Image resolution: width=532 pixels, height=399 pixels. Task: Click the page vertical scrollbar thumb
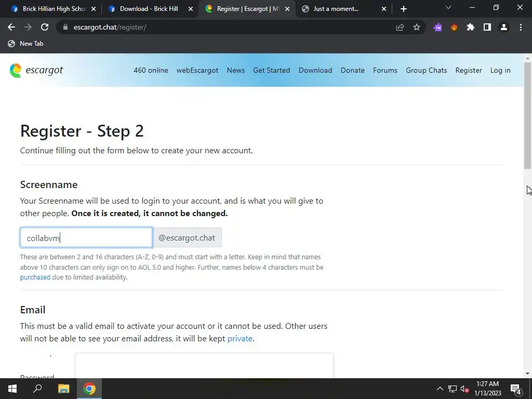527,115
